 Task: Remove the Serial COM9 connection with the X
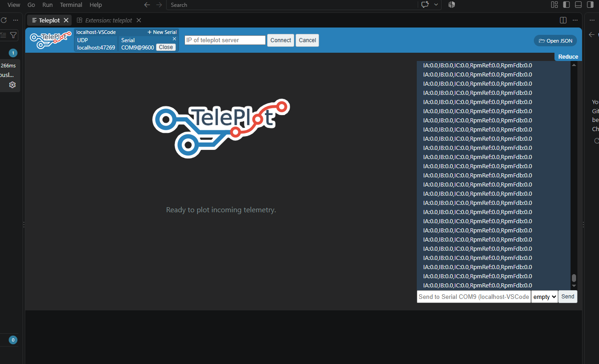tap(174, 39)
